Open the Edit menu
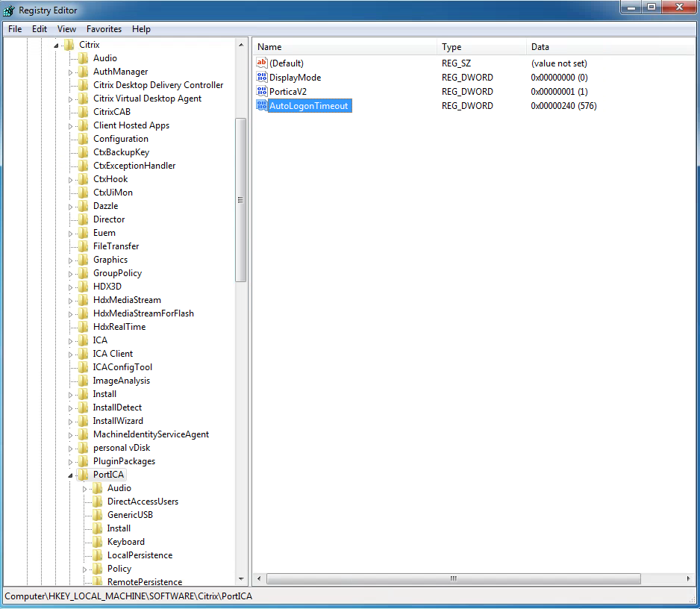The image size is (700, 609). click(x=40, y=29)
